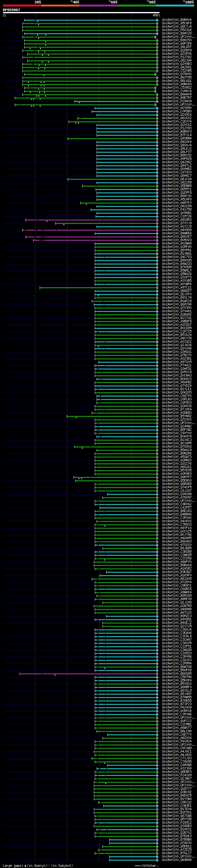Viewport: 197px width, 868px height.
Task: Click the purple alignment bar for UniRef100_A9S8R3
Action: tap(92, 220)
